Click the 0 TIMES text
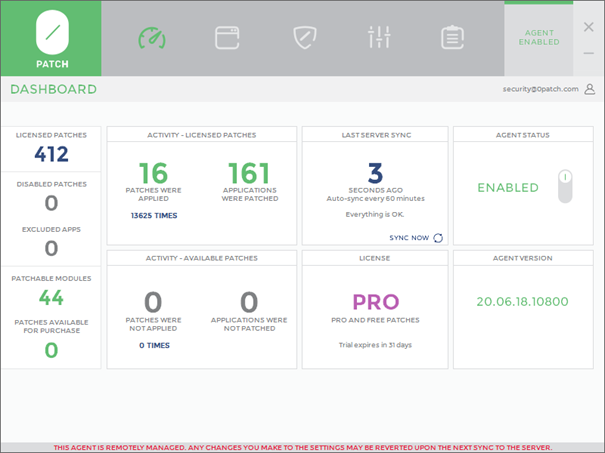605x453 pixels. pos(154,345)
